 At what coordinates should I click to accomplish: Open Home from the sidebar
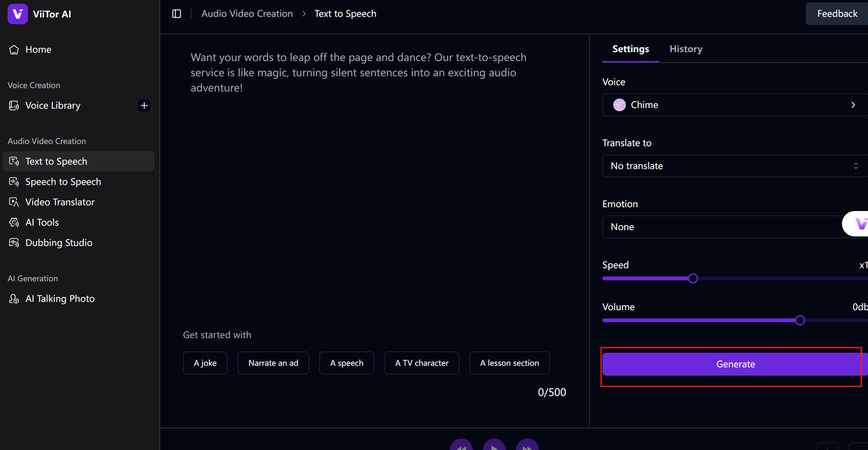coord(38,50)
